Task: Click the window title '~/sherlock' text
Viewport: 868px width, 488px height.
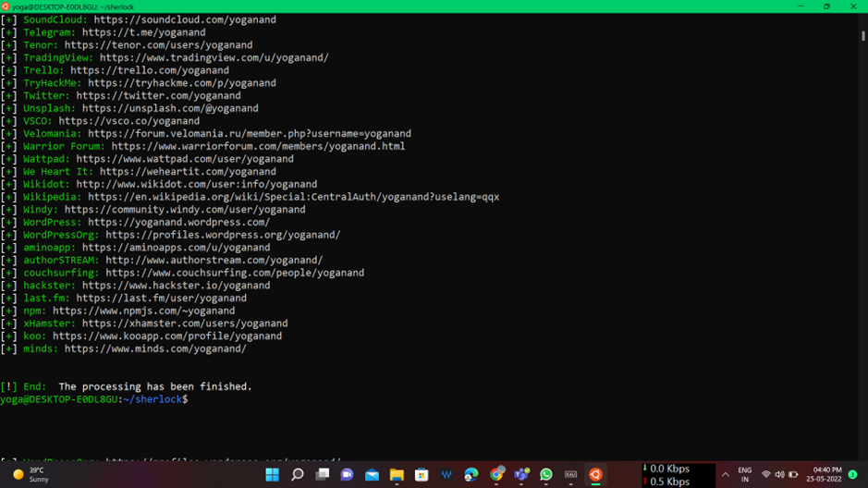Action: tap(117, 7)
